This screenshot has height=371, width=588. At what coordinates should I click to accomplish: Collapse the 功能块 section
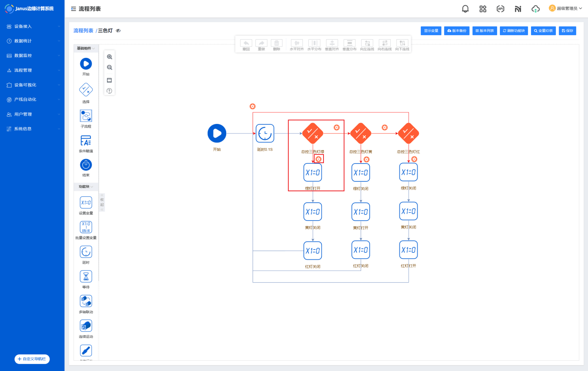(86, 186)
